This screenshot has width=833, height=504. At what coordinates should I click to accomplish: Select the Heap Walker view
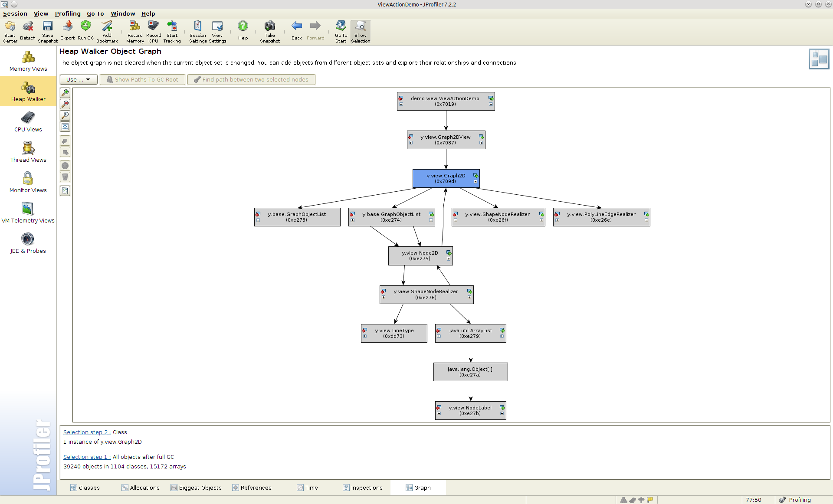pos(28,92)
